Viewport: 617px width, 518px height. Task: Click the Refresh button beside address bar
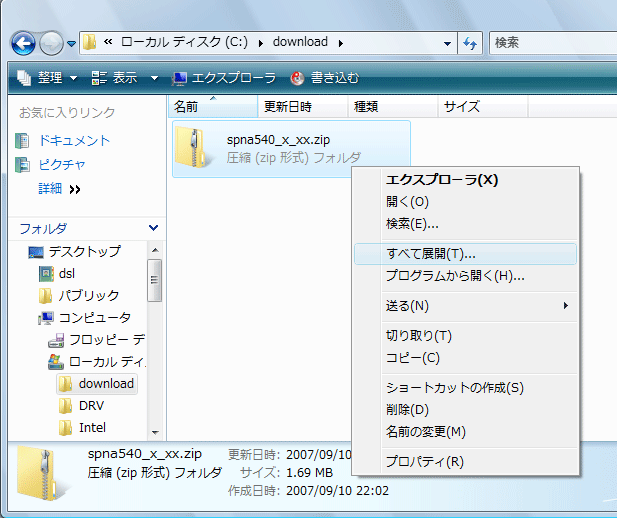pyautogui.click(x=470, y=43)
